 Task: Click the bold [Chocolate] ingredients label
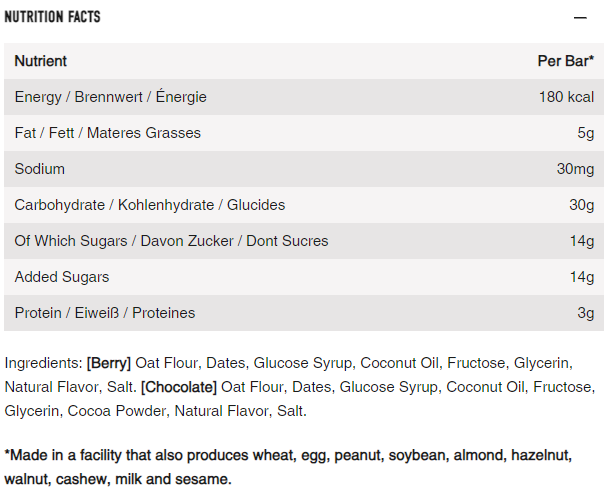[179, 387]
